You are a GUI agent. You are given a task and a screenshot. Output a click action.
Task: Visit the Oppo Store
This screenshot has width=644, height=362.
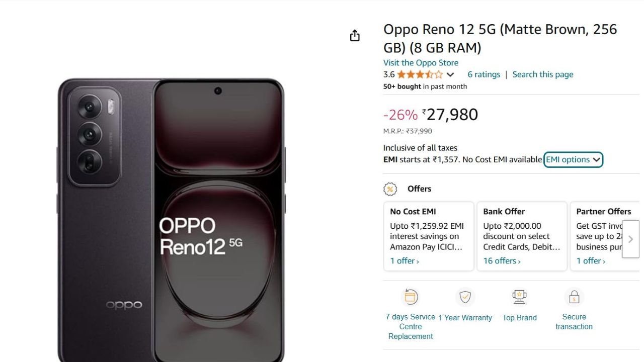421,62
